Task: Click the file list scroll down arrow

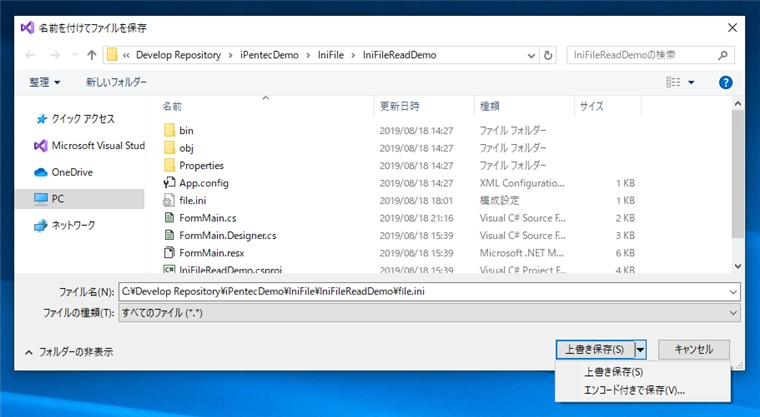Action: (738, 266)
